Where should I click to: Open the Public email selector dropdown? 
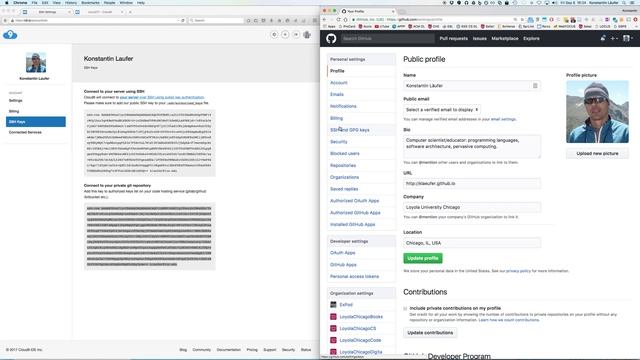click(442, 110)
